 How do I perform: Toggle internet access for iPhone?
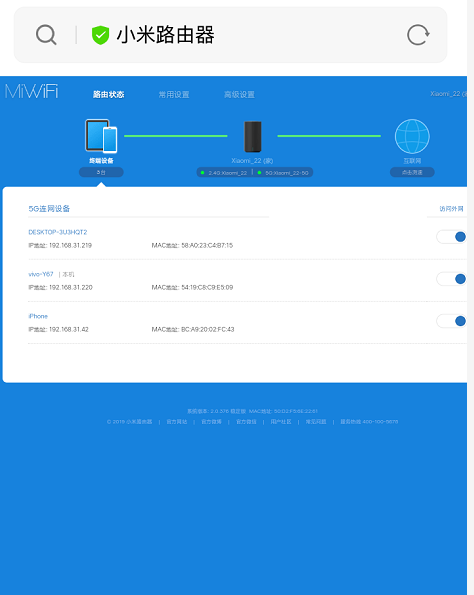pyautogui.click(x=452, y=321)
